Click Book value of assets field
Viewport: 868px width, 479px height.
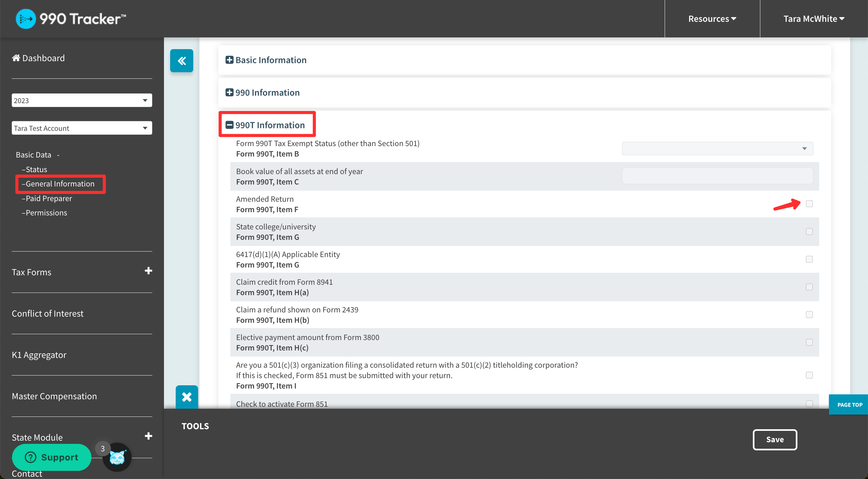pyautogui.click(x=717, y=176)
